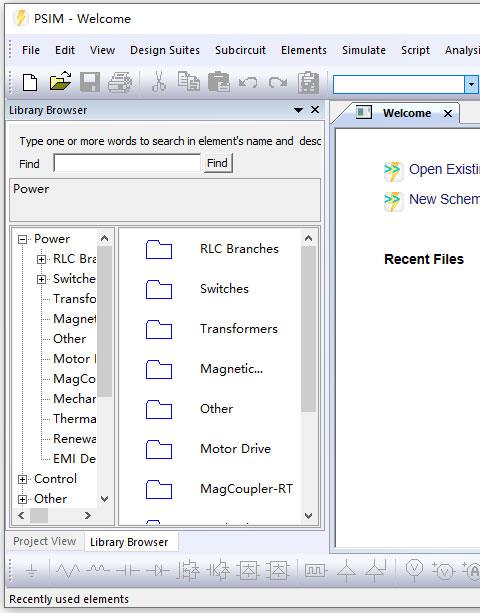Click the clipboard checklist icon after Redo
This screenshot has height=613, width=480.
(308, 82)
